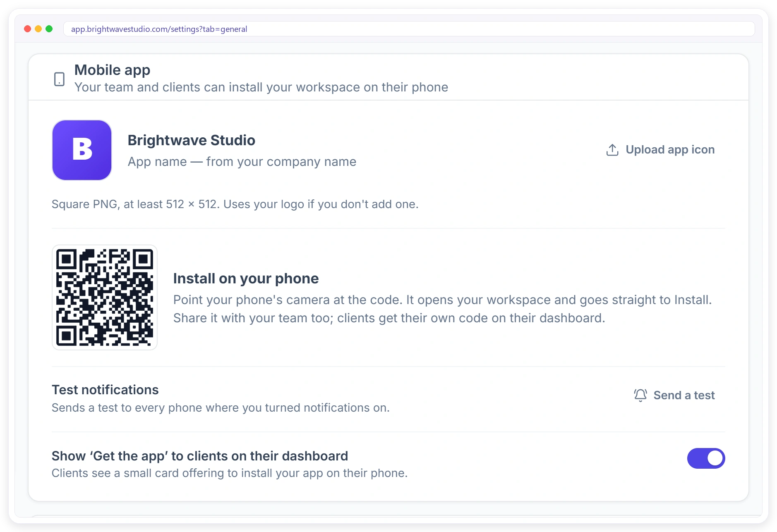Click 'Point your phone's camera at the code' text
The height and width of the screenshot is (532, 777).
point(442,309)
